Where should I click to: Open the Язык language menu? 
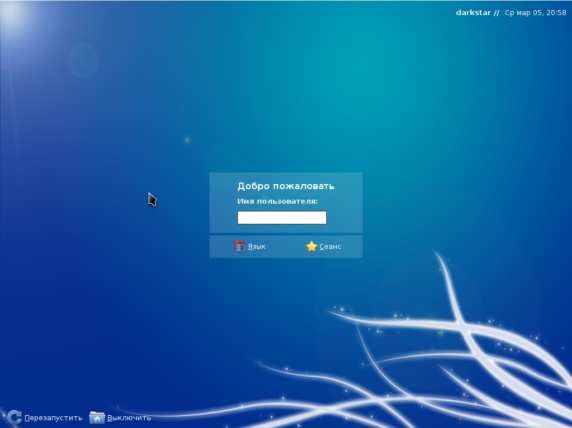click(x=250, y=246)
